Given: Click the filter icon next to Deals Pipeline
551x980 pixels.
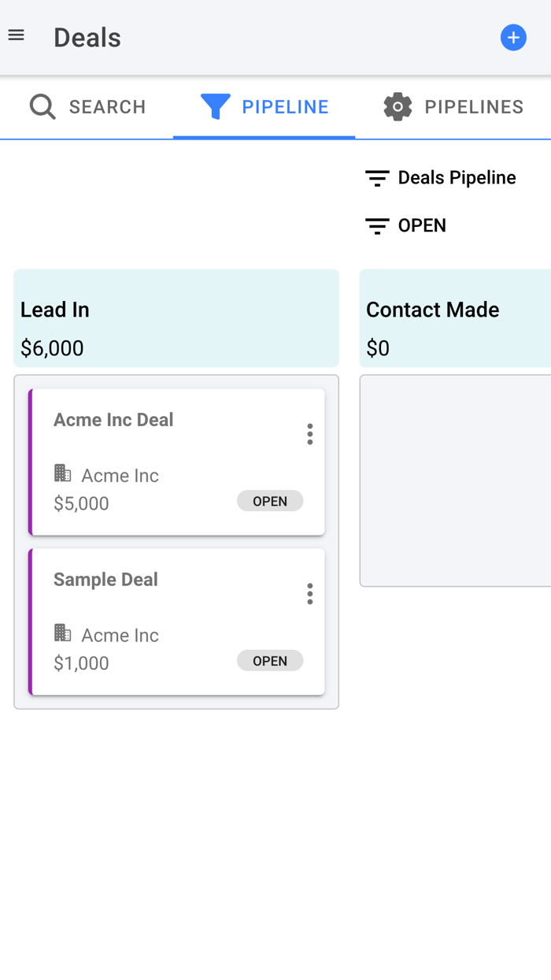Looking at the screenshot, I should (x=377, y=177).
